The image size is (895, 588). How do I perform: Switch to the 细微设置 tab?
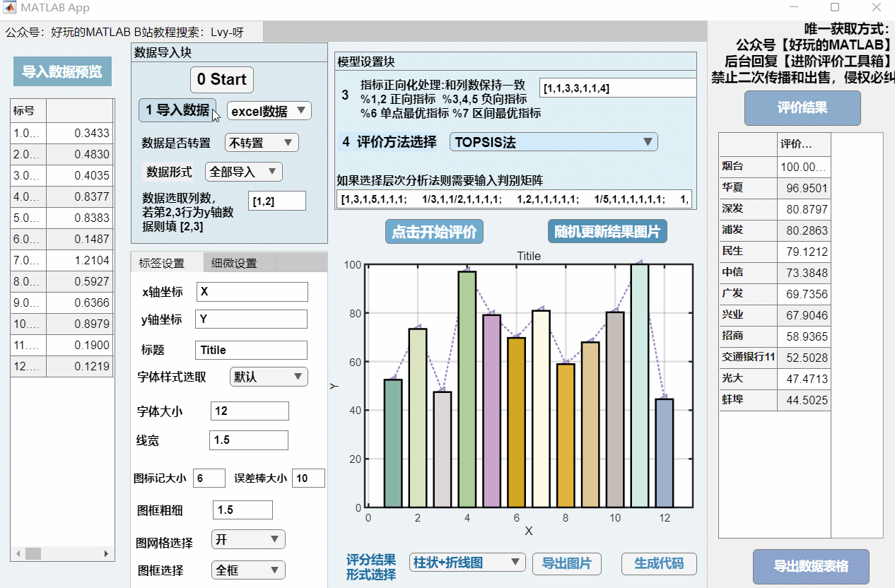[239, 263]
